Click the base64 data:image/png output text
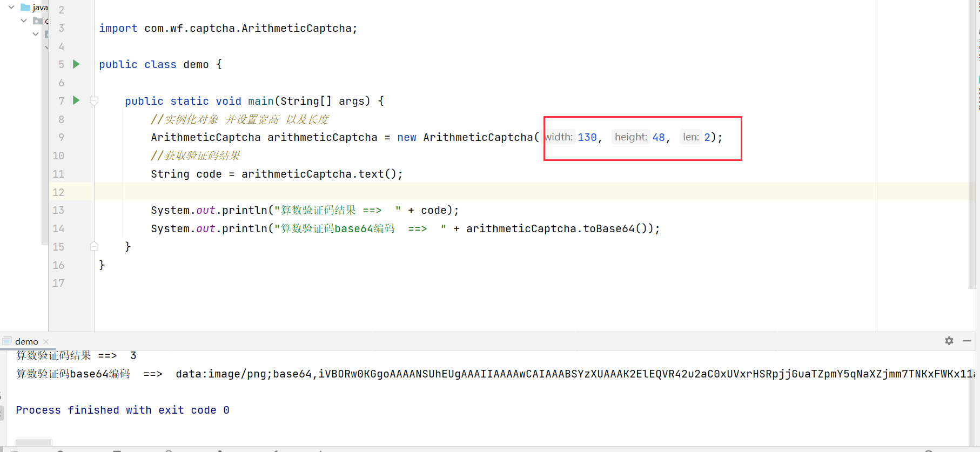Image resolution: width=980 pixels, height=452 pixels. tap(575, 374)
